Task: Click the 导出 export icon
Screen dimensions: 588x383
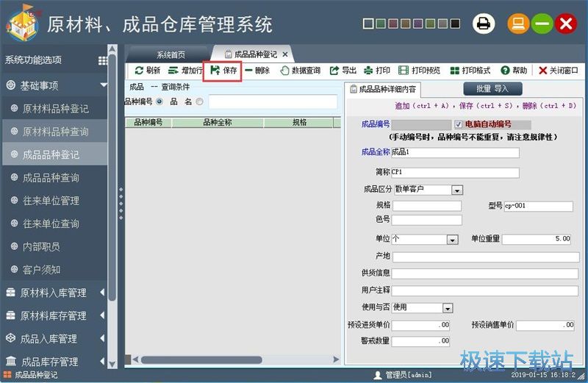Action: click(x=334, y=71)
